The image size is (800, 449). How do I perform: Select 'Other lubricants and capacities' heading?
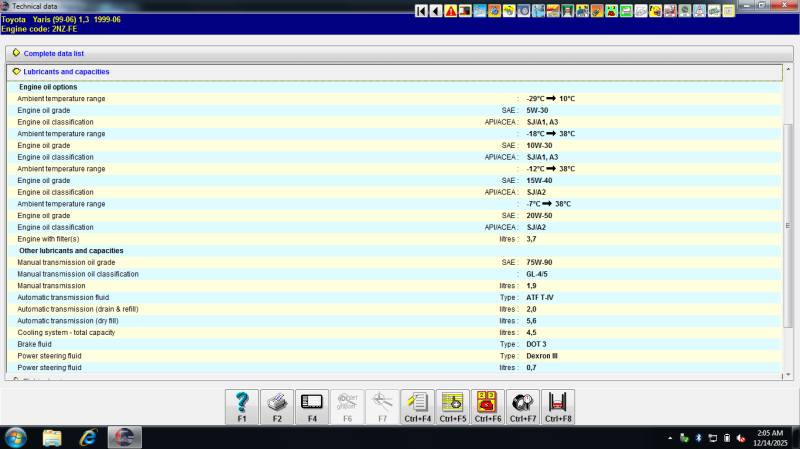click(71, 251)
